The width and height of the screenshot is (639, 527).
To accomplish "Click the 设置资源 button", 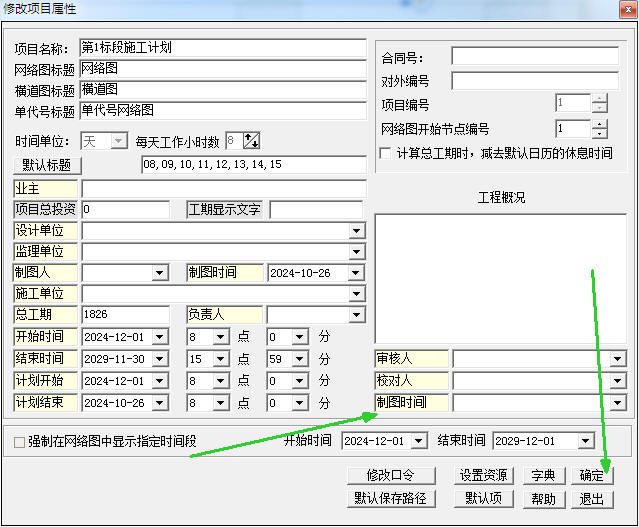I will click(x=483, y=475).
